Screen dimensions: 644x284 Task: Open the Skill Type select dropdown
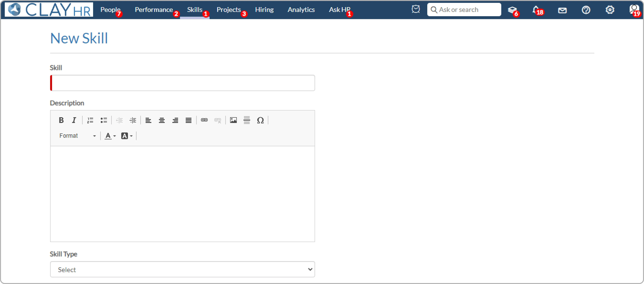pyautogui.click(x=182, y=269)
